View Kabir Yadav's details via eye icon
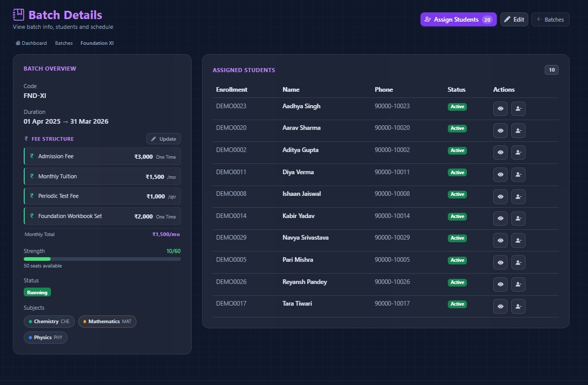Viewport: 588px width, 385px height. click(x=500, y=219)
